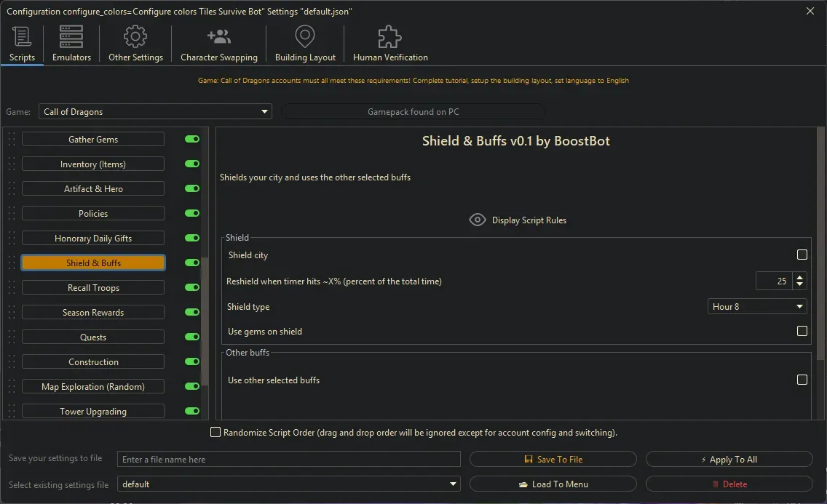Switch to the Shield & Buffs script
The image size is (827, 504).
pyautogui.click(x=92, y=263)
